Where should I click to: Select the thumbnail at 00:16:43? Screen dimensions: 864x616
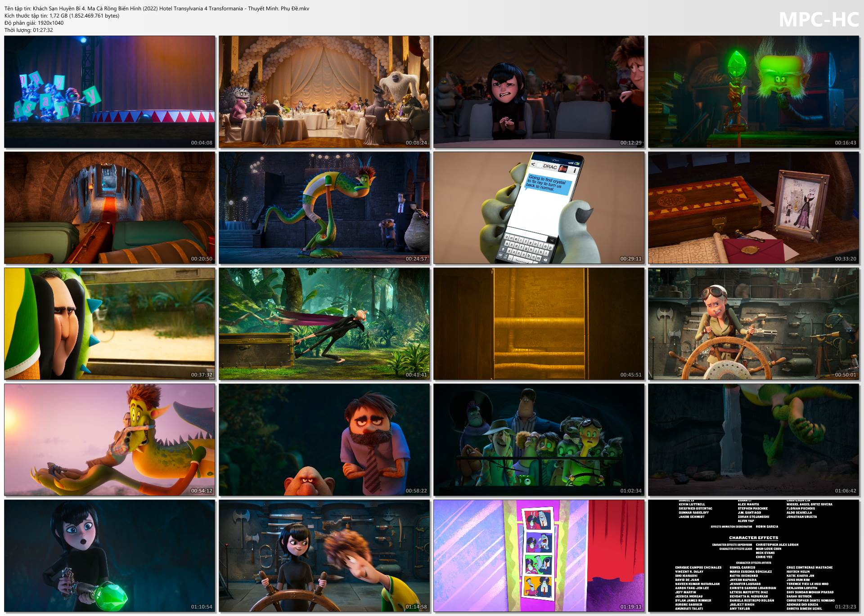[754, 92]
